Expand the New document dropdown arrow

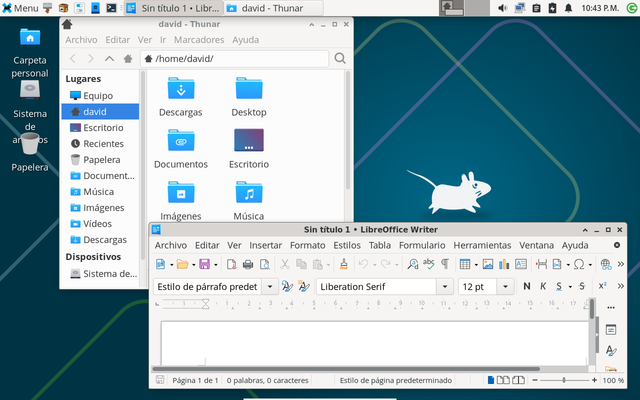(171, 265)
